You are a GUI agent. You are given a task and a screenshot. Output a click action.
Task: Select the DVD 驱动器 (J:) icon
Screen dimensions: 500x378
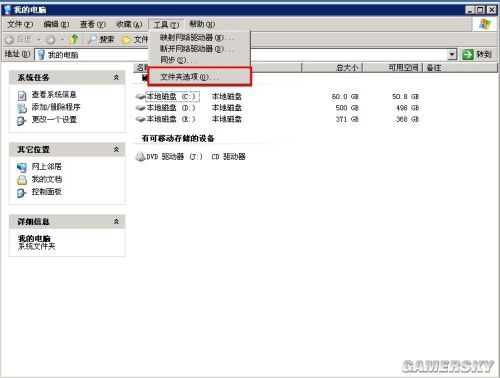coord(140,156)
